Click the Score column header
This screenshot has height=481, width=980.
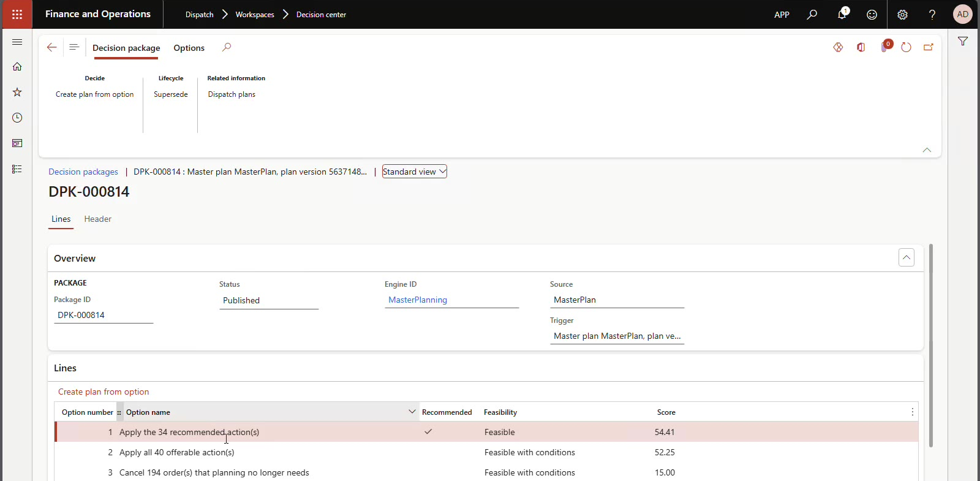pyautogui.click(x=666, y=412)
